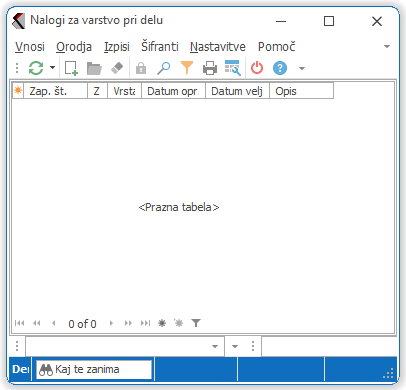Go to next record in navigator
The image size is (406, 390).
(111, 323)
